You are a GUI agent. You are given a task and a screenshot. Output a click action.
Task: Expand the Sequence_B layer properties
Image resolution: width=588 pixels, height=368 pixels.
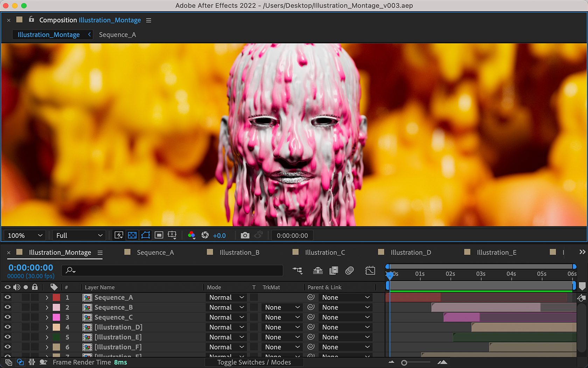(x=47, y=307)
